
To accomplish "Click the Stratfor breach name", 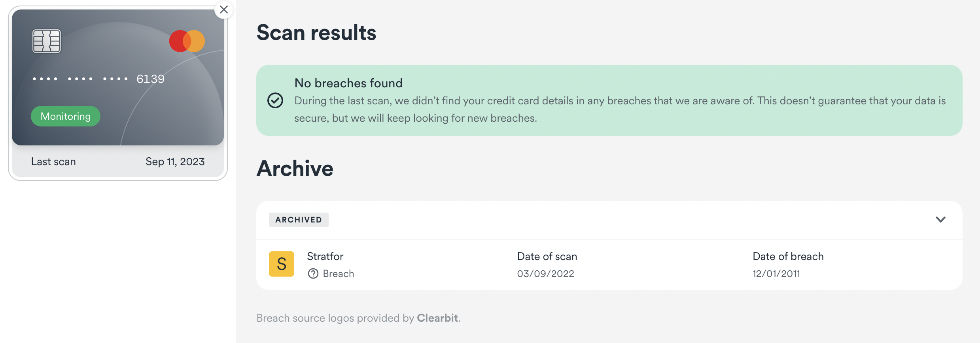I will 325,256.
